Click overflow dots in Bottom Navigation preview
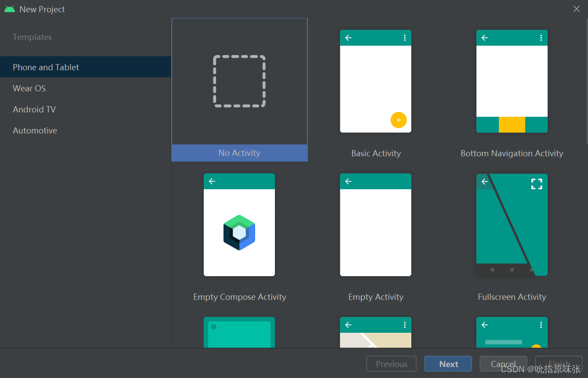The image size is (588, 378). (x=541, y=38)
